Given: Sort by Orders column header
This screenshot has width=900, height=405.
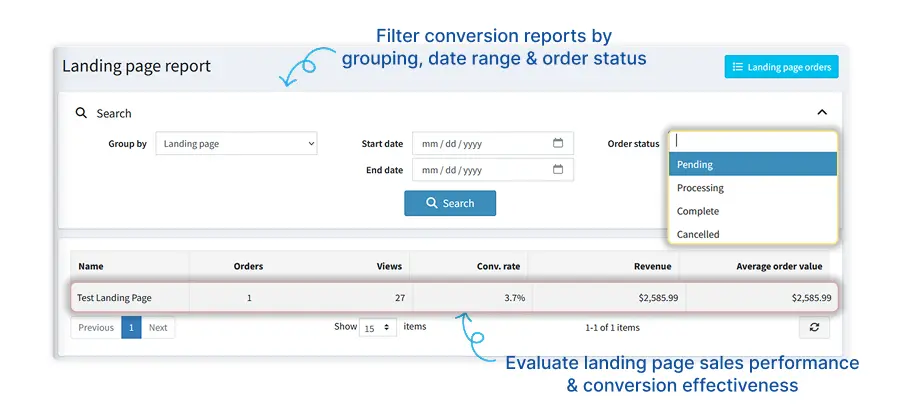Looking at the screenshot, I should tap(249, 266).
